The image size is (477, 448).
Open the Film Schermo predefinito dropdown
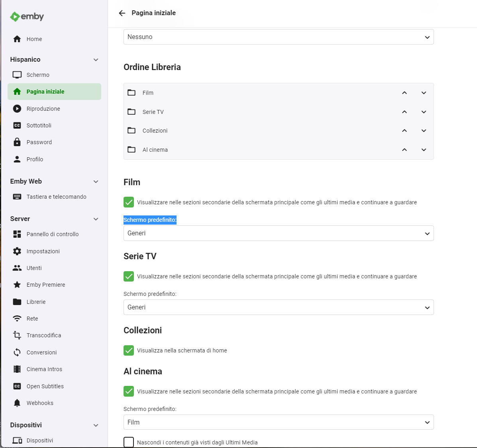(x=278, y=233)
